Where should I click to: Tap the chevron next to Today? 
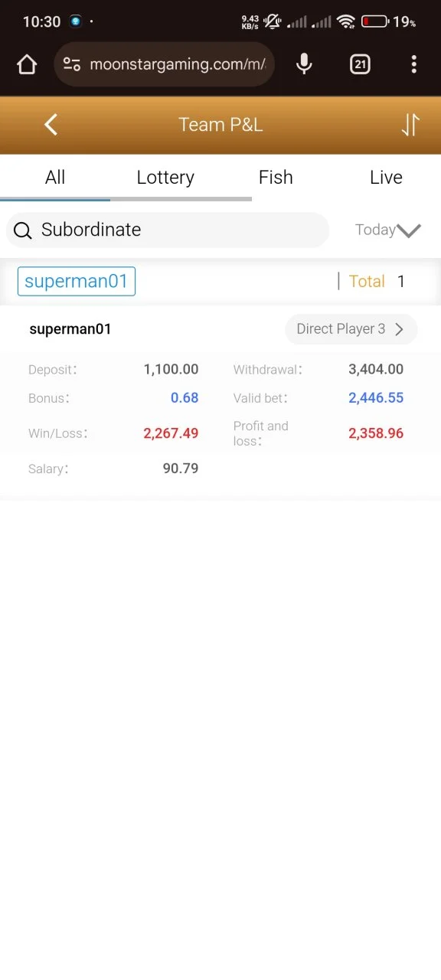click(x=410, y=230)
